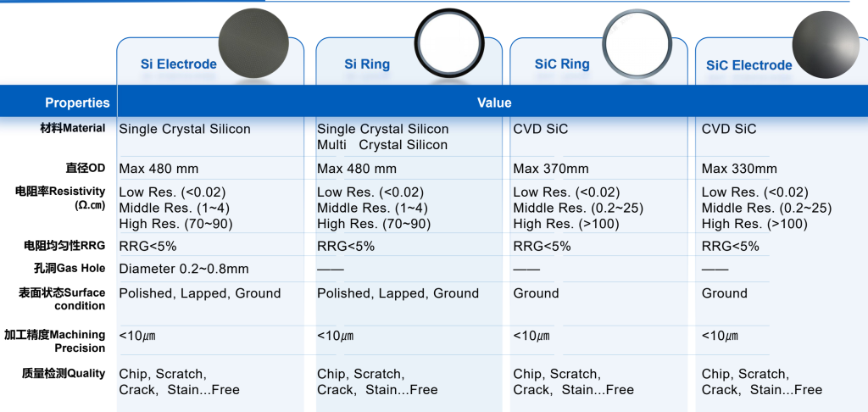Select the Si Electrode tab label
The width and height of the screenshot is (868, 412).
point(179,64)
